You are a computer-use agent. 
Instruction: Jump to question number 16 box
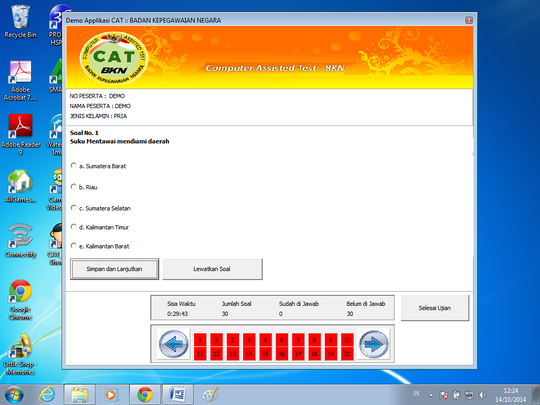pyautogui.click(x=282, y=354)
